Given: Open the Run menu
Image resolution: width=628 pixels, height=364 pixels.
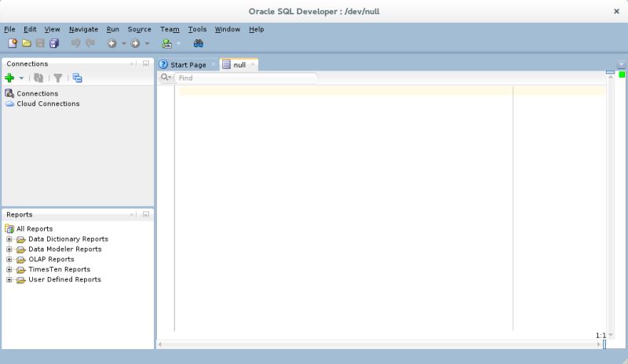Looking at the screenshot, I should tap(112, 29).
